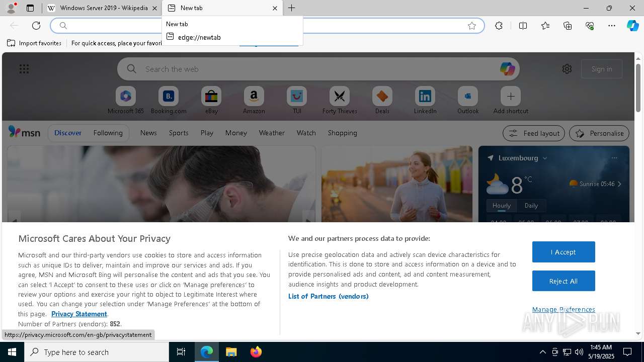Open Manage Preferences link

click(563, 309)
